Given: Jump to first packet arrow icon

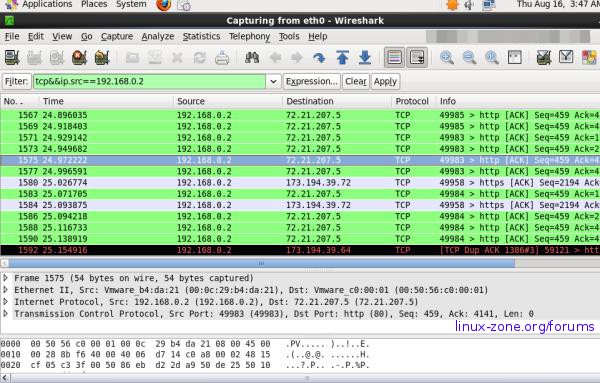Looking at the screenshot, I should [342, 58].
